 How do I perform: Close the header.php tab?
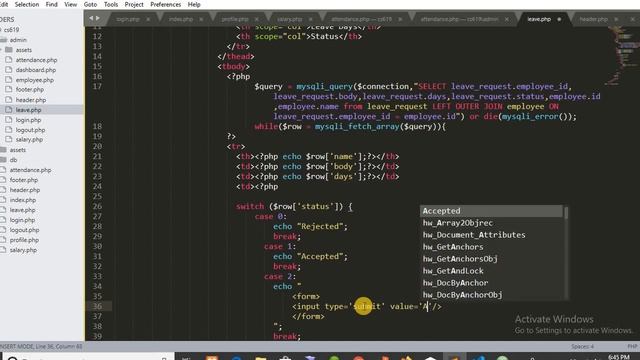click(x=616, y=19)
